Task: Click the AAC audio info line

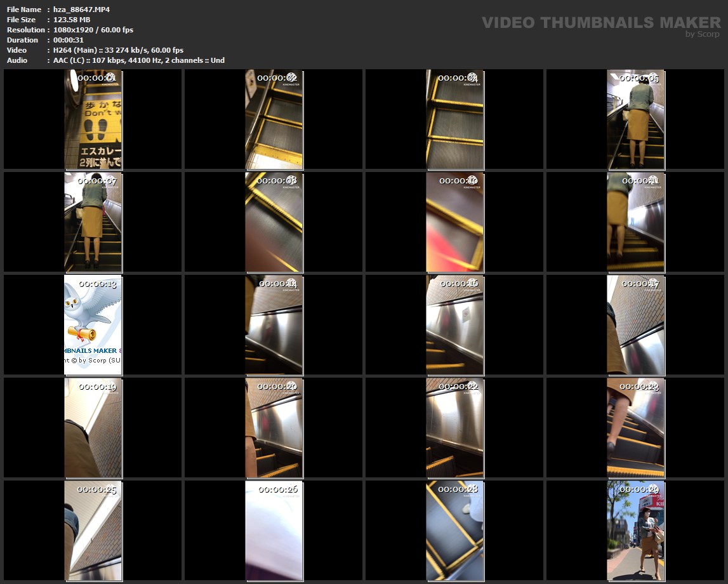Action: pyautogui.click(x=138, y=60)
